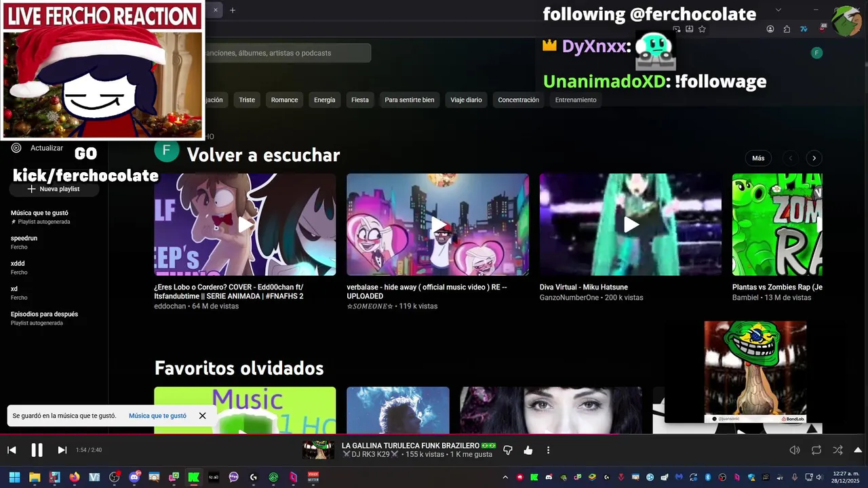Select the Para sentirte bien chip

[x=409, y=100]
